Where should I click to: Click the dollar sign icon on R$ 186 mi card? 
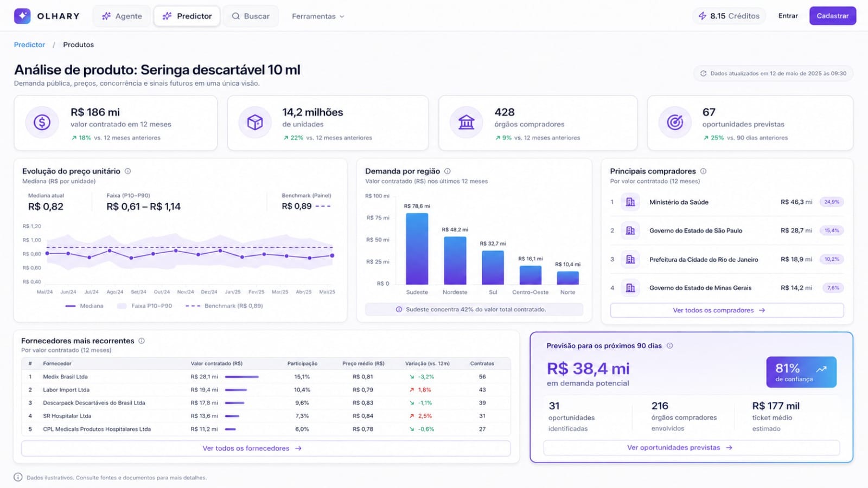click(x=42, y=123)
